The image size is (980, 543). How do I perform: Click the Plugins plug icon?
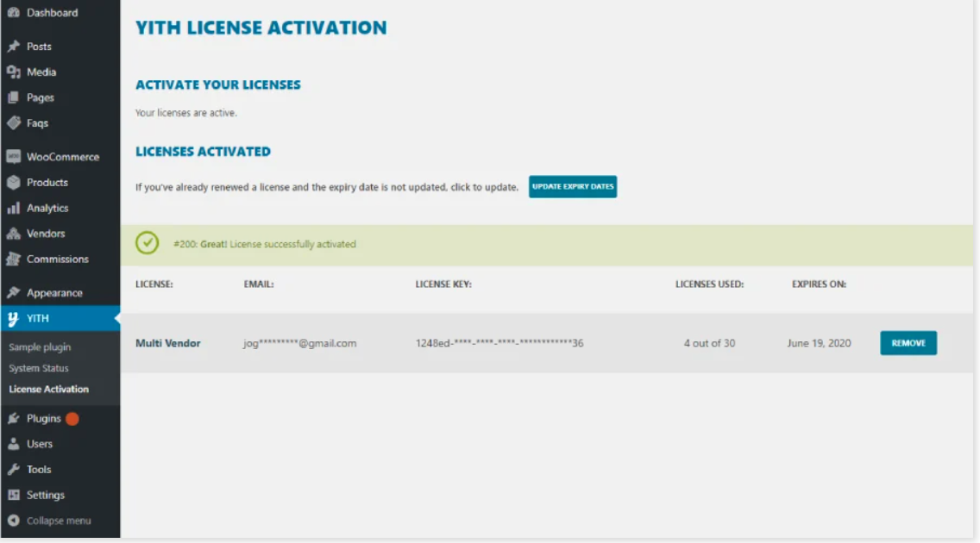[x=13, y=418]
